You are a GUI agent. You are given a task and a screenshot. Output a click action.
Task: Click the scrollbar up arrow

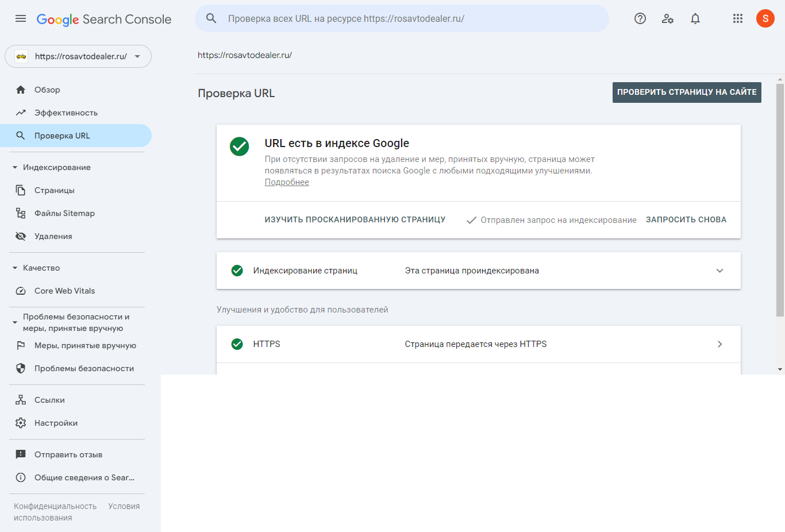780,80
